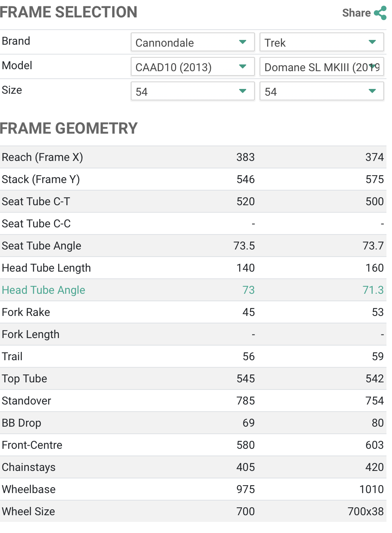The image size is (392, 533).
Task: Click the FRAME GEOMETRY heading
Action: click(69, 129)
